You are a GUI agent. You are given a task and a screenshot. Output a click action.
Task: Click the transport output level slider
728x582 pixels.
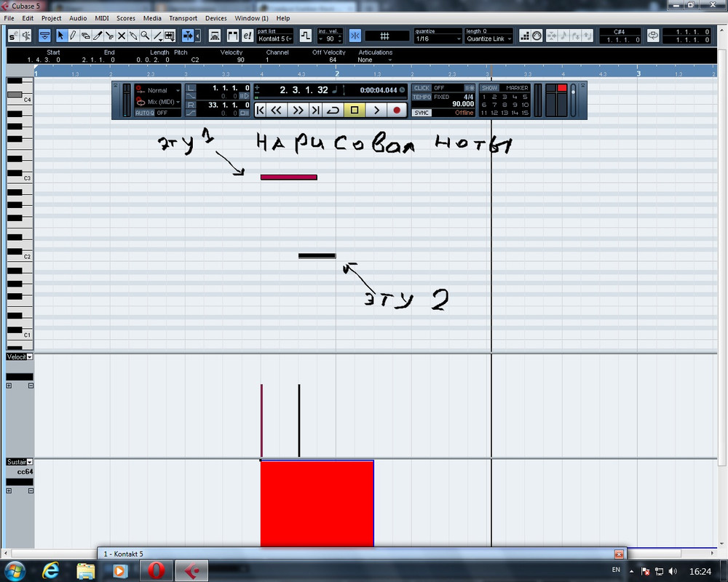(x=574, y=100)
